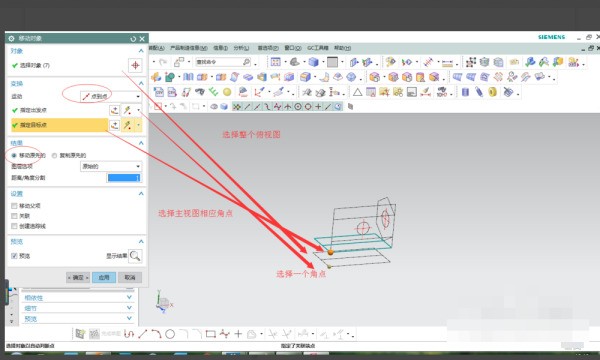Select the line sketch tool in bottom toolbar
The image size is (600, 360).
pos(142,334)
